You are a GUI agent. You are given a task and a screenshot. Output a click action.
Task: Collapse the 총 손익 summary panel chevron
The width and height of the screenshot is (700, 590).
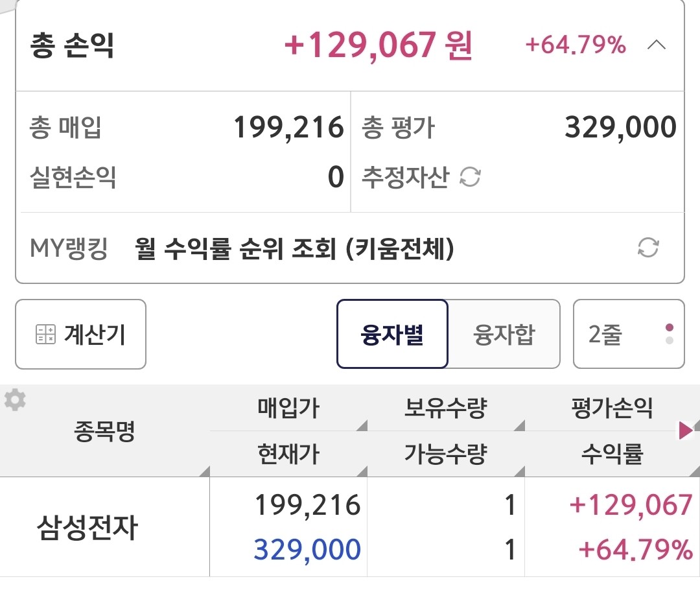tap(656, 45)
